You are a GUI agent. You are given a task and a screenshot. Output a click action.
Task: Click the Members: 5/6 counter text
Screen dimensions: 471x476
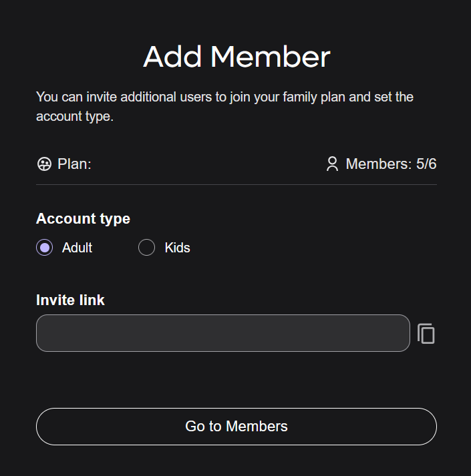click(x=391, y=164)
